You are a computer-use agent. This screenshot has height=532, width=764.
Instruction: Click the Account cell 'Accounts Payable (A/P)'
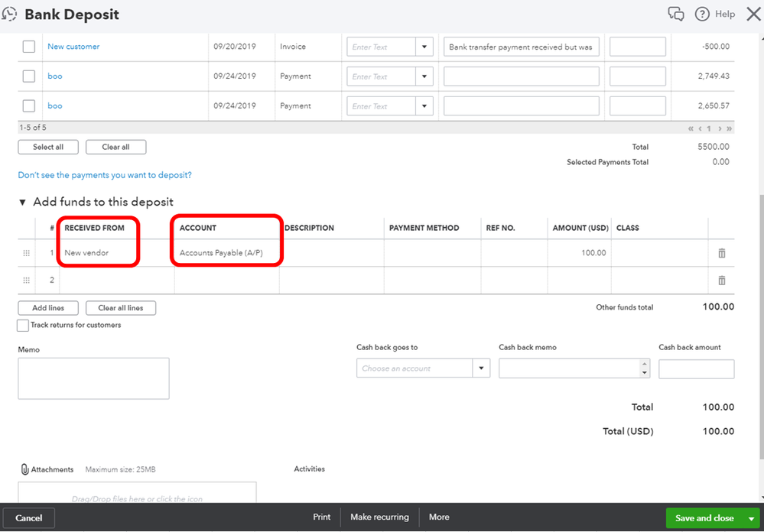click(x=227, y=253)
